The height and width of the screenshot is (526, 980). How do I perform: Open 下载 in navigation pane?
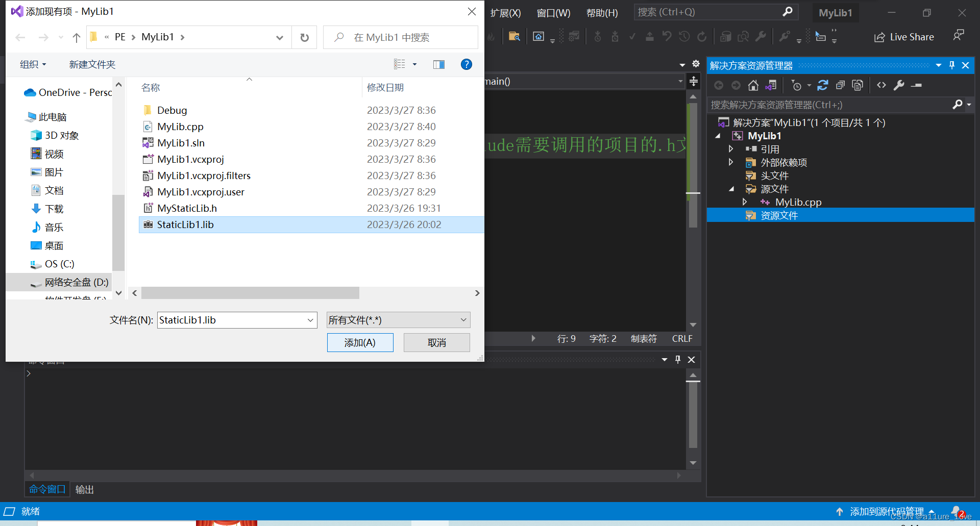point(54,209)
